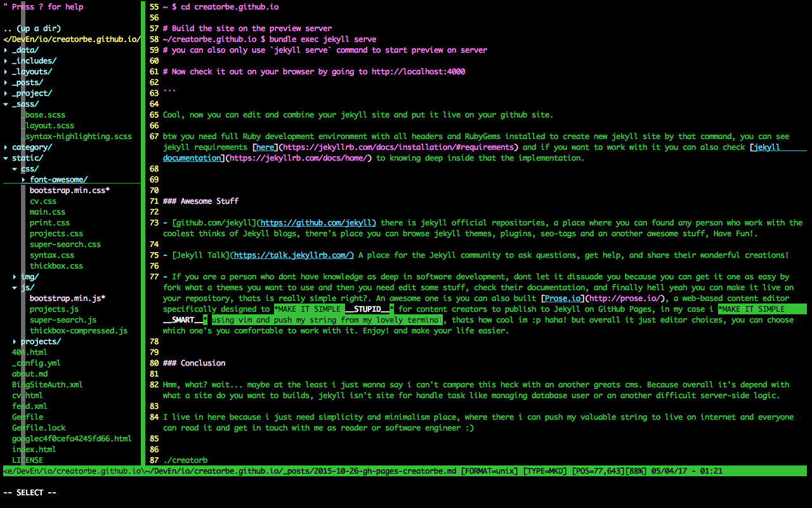Screen dimensions: 812x508
Task: Open index.html file
Action: (34, 450)
